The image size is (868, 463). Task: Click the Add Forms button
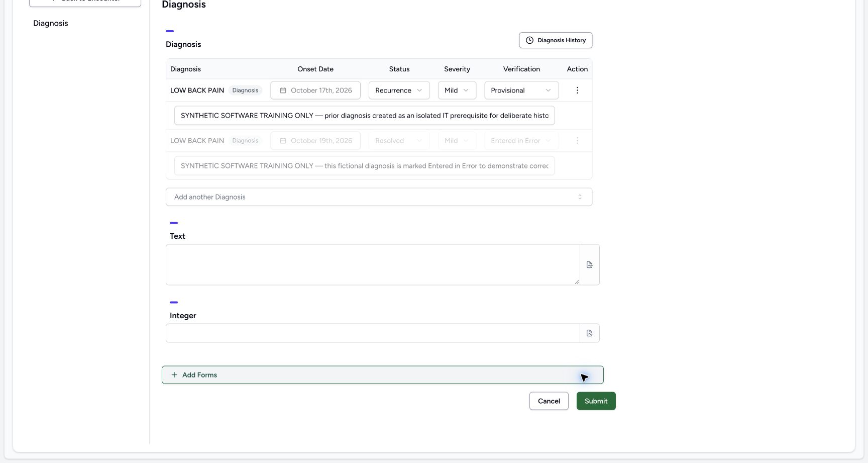click(x=382, y=375)
